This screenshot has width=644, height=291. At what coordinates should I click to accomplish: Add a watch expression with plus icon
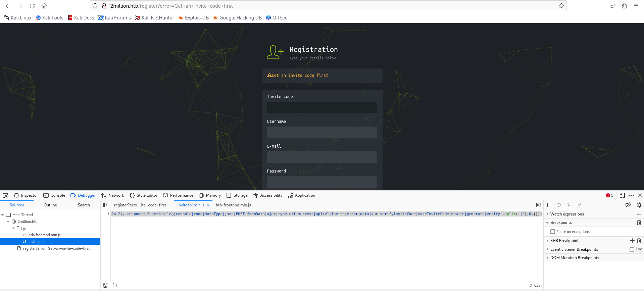tap(639, 214)
